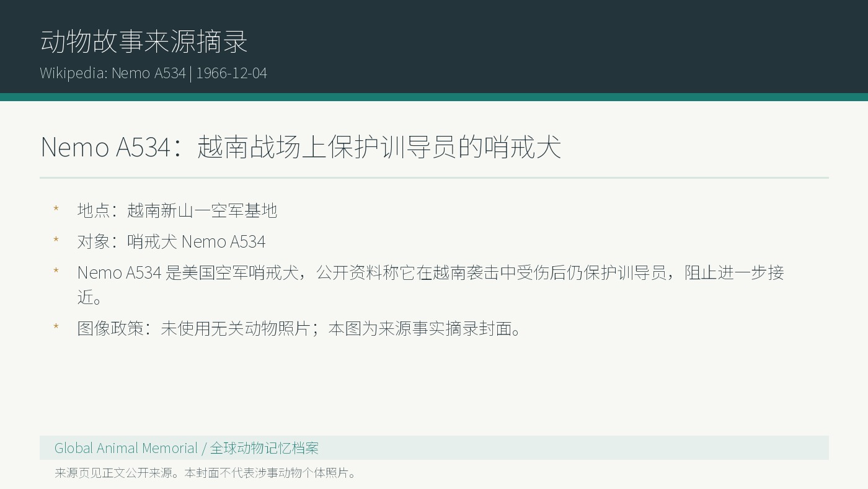Screen dimensions: 868x489
Task: Select the 对象：哨戒犬 Nemo A534 line
Action: tap(172, 241)
